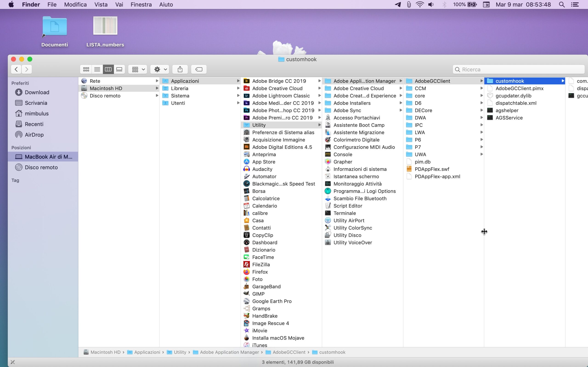588x367 pixels.
Task: Open the Finestra menu
Action: click(141, 5)
